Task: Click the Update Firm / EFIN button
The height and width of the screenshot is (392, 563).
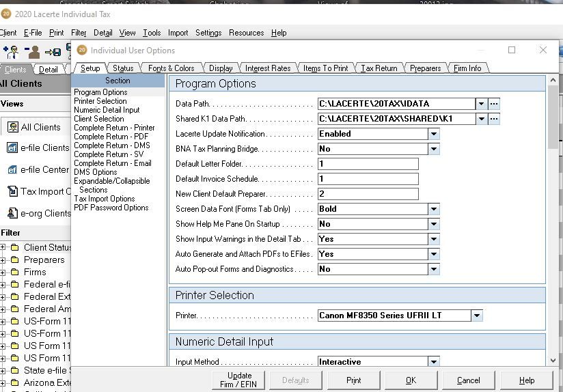Action: click(x=238, y=380)
